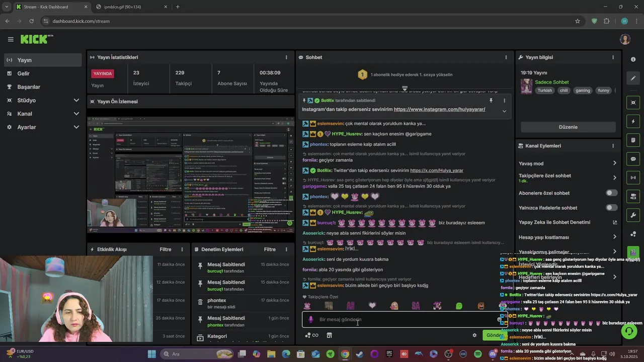
Task: Open Kanal Eylemleri panel options menu
Action: click(613, 146)
